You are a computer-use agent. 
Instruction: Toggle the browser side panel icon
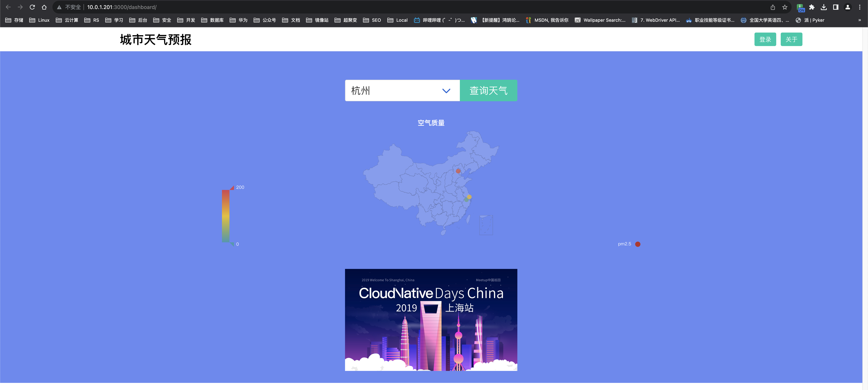[x=836, y=7]
